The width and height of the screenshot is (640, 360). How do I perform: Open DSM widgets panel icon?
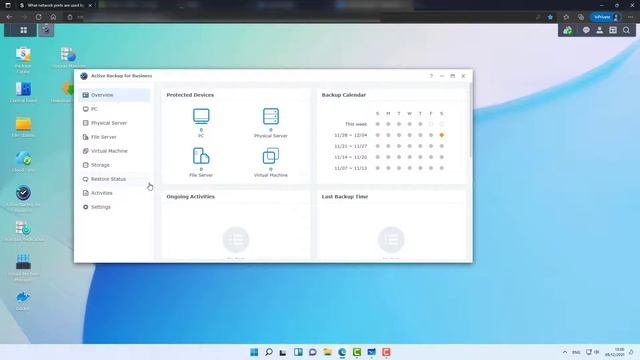tap(613, 30)
